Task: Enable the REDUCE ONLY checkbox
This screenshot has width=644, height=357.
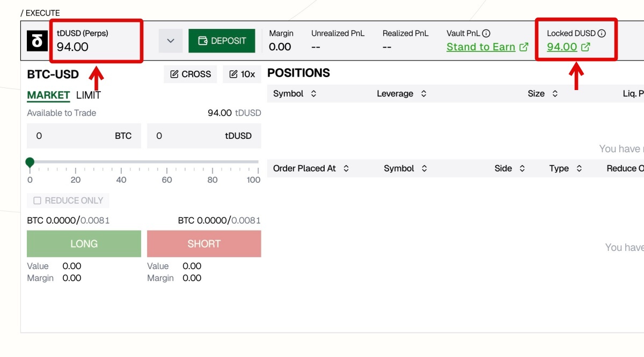Action: (x=38, y=200)
